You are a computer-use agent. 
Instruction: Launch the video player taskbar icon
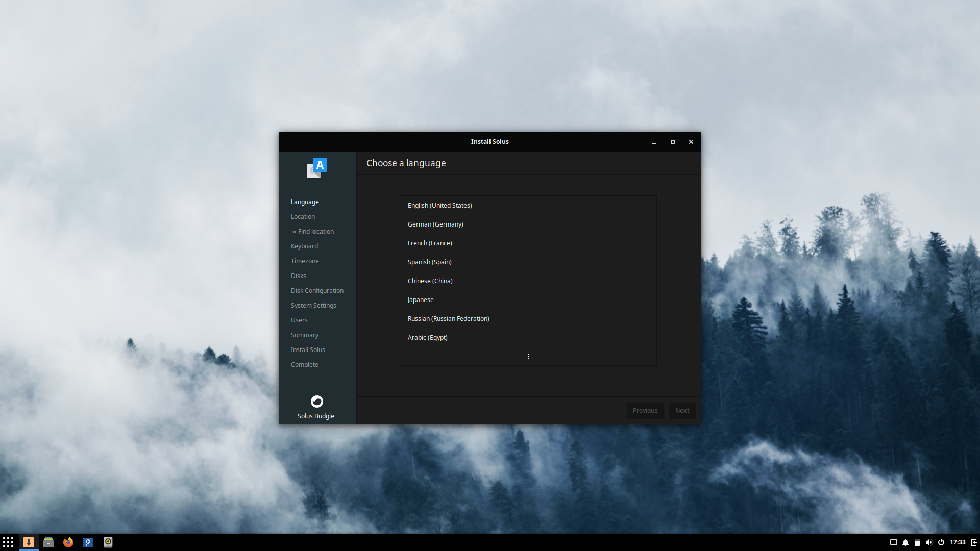click(88, 542)
